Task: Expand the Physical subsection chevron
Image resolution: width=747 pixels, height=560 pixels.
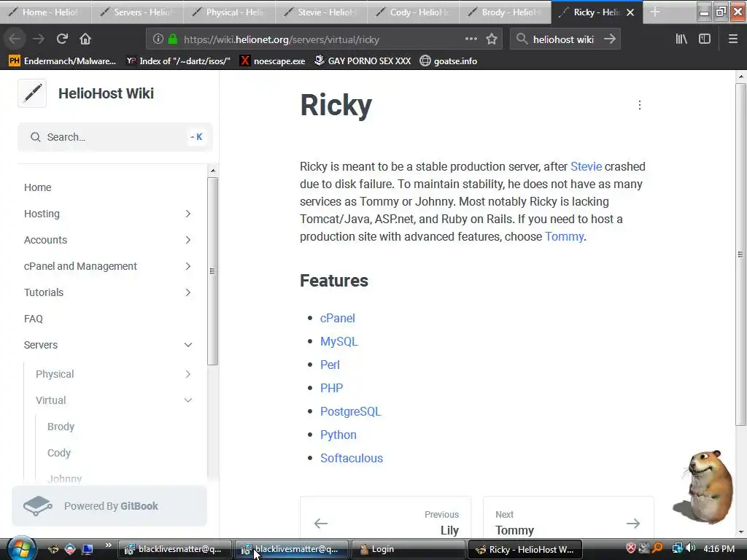Action: [x=188, y=374]
